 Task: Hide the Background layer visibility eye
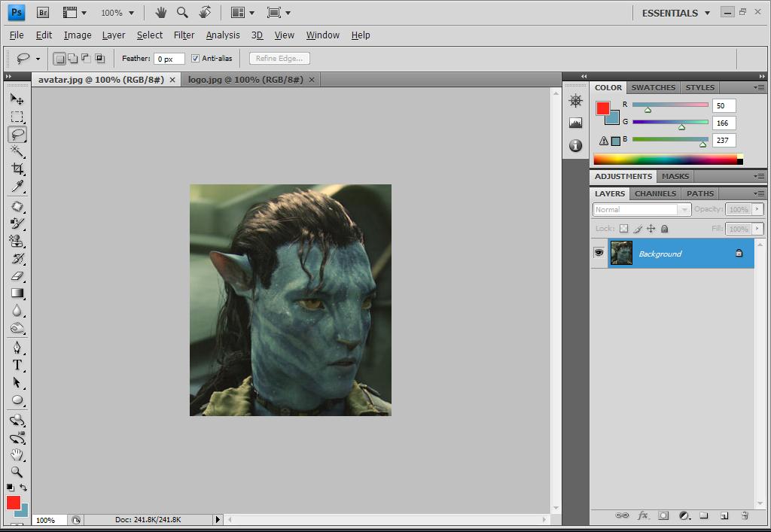pos(599,253)
